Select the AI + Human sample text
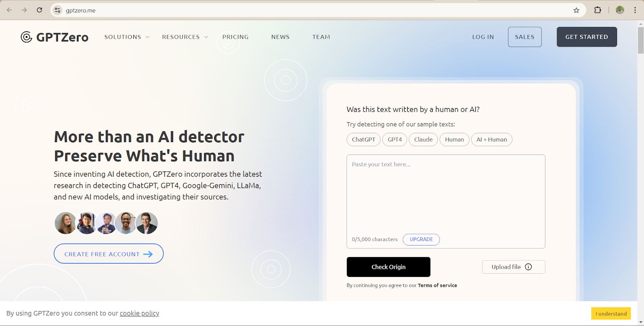 492,140
